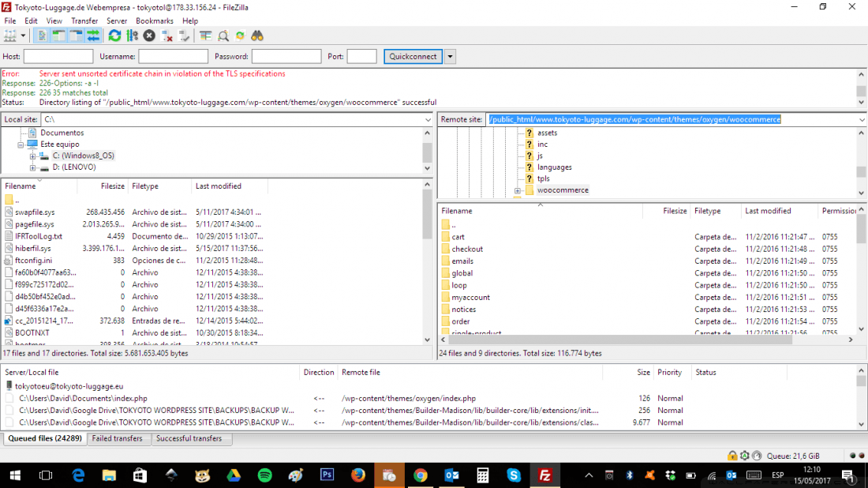Refresh the file and folder lists
Viewport: 868px width, 488px height.
[x=114, y=36]
